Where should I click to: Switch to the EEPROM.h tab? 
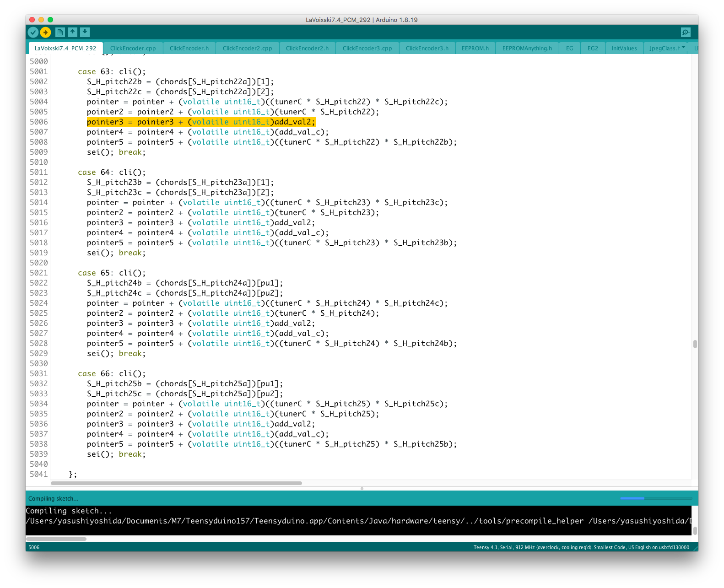click(x=475, y=48)
